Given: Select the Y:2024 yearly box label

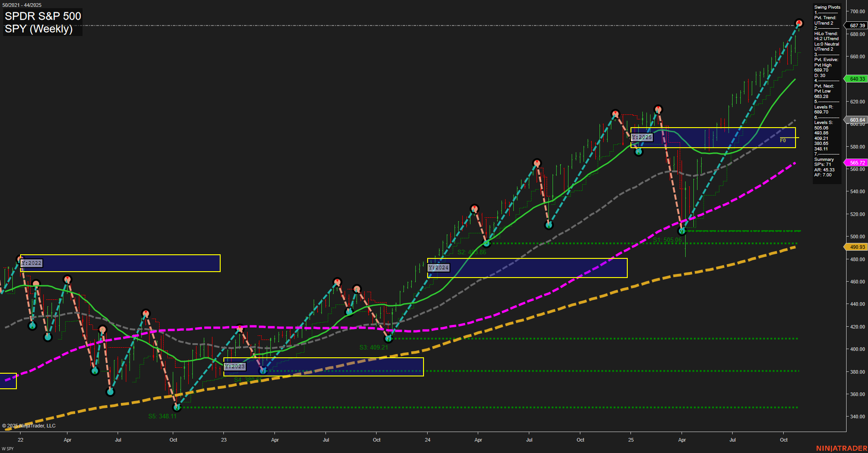Looking at the screenshot, I should coord(438,268).
